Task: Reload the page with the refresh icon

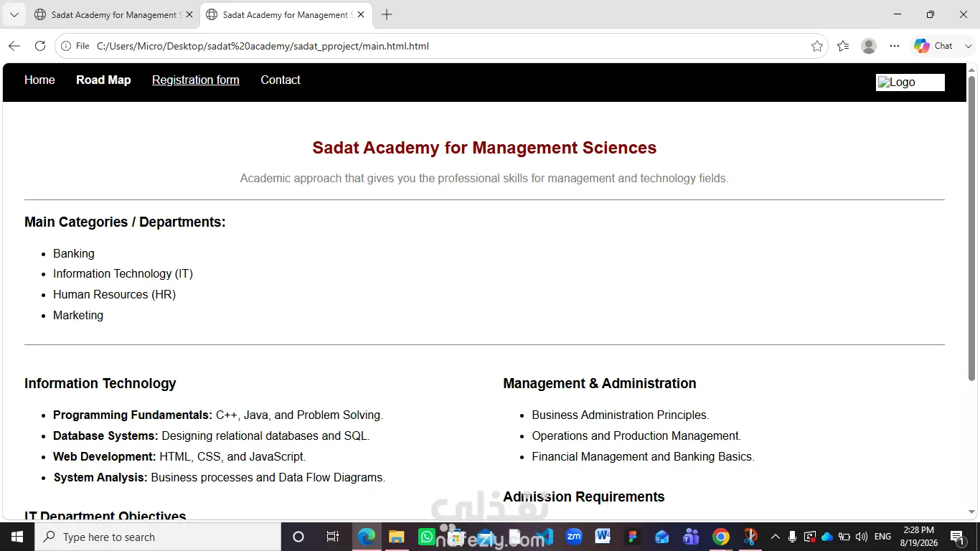Action: (40, 46)
